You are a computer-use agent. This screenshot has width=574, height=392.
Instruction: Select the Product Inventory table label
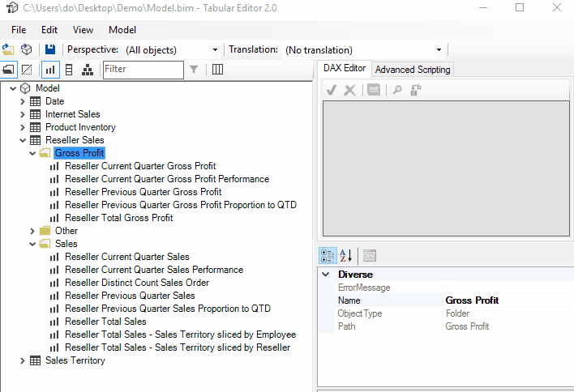click(80, 127)
